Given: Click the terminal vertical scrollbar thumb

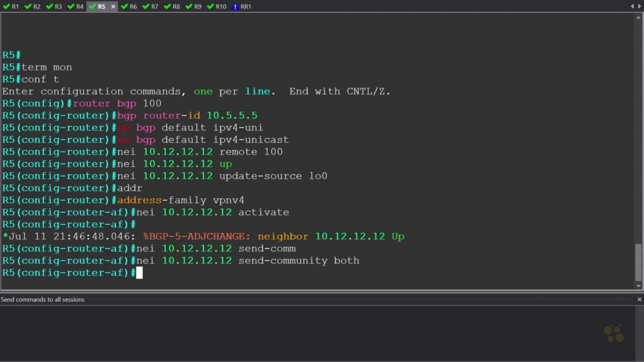Looking at the screenshot, I should 638,262.
